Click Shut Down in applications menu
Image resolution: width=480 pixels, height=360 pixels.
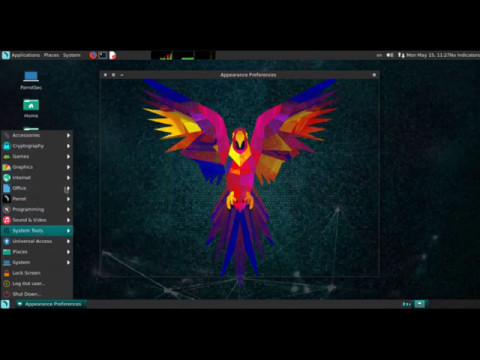[37, 294]
